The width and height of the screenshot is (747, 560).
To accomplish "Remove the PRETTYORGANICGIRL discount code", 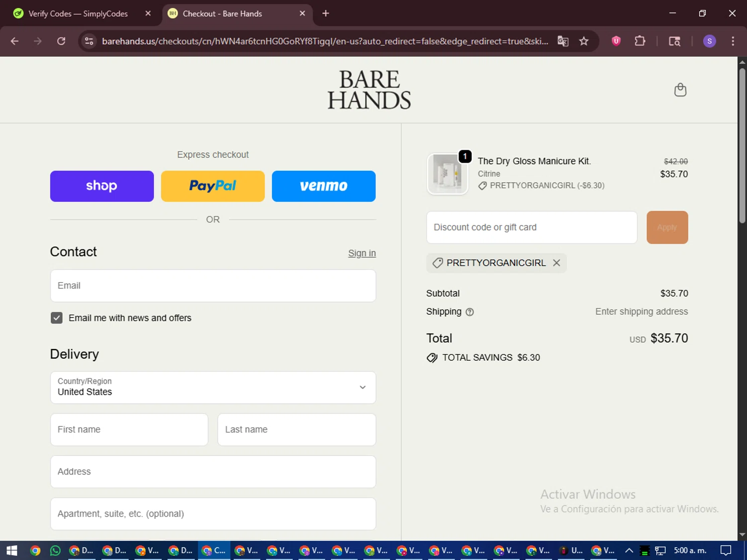I will click(x=557, y=263).
